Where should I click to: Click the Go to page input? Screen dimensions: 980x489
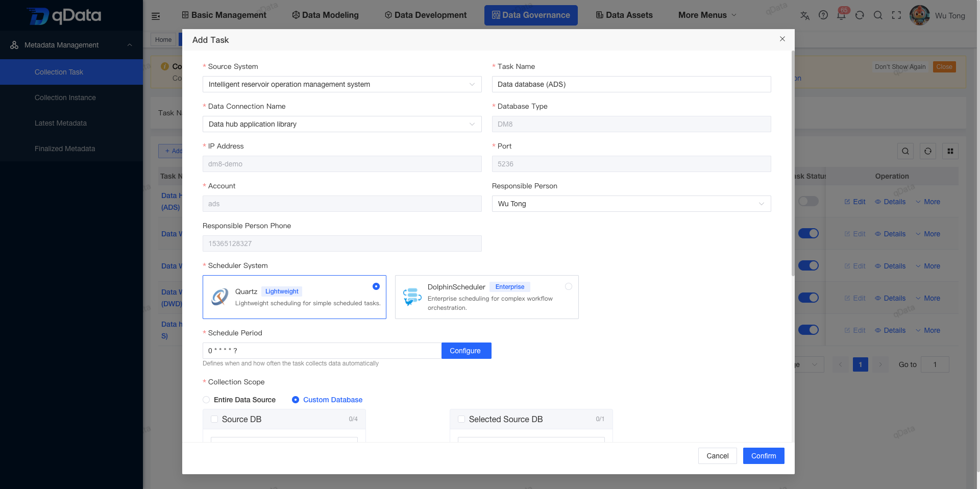click(x=935, y=364)
